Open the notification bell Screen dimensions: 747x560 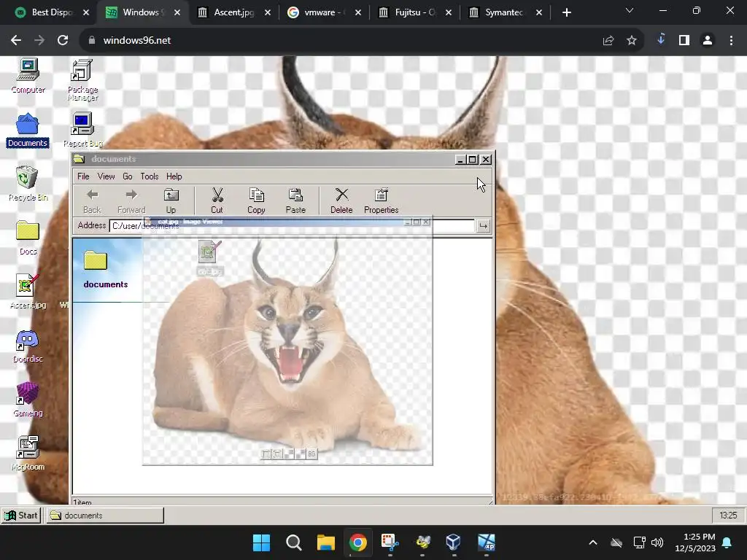727,542
